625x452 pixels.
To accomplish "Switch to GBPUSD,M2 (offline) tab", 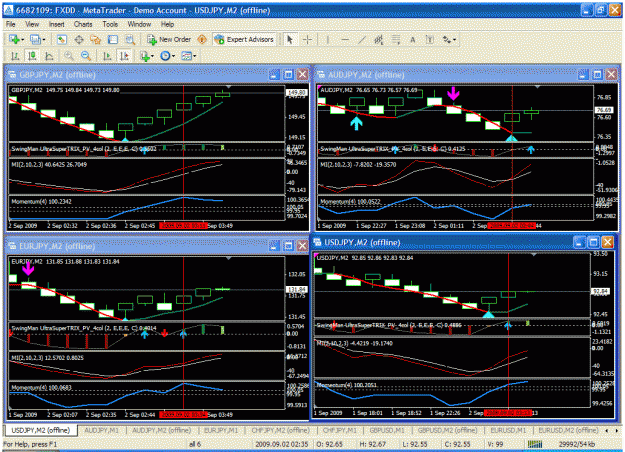I will [447, 430].
